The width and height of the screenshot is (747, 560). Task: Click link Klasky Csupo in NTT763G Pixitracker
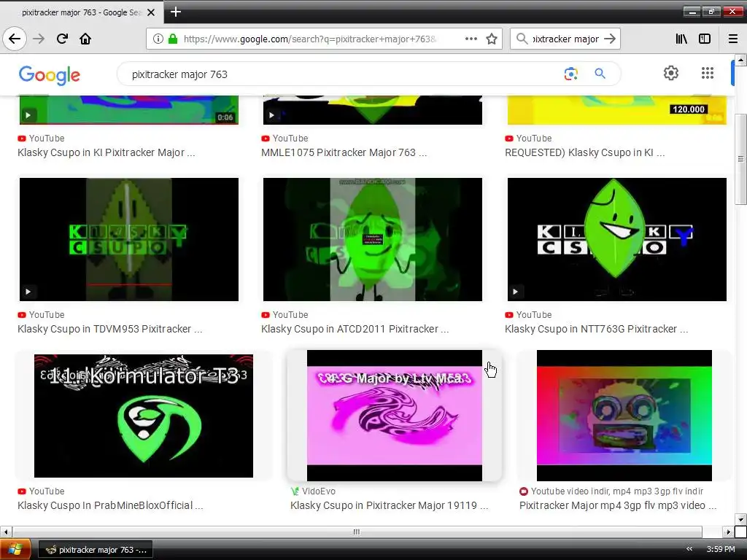pos(597,329)
